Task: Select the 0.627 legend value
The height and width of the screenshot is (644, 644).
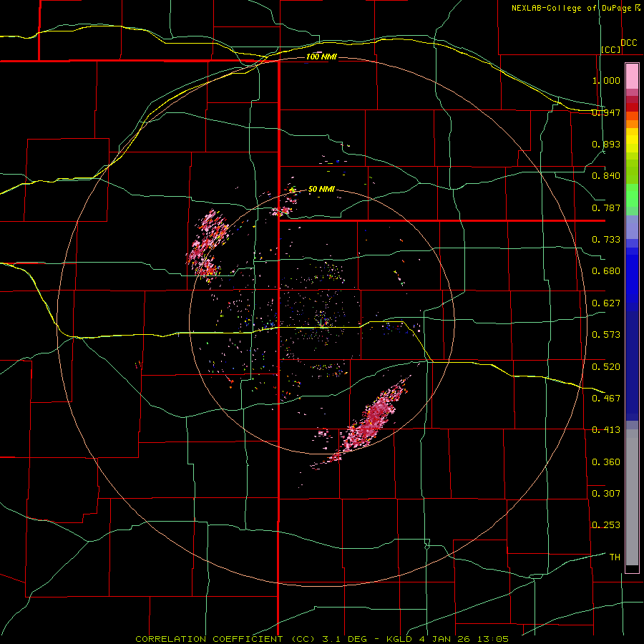Action: [606, 303]
